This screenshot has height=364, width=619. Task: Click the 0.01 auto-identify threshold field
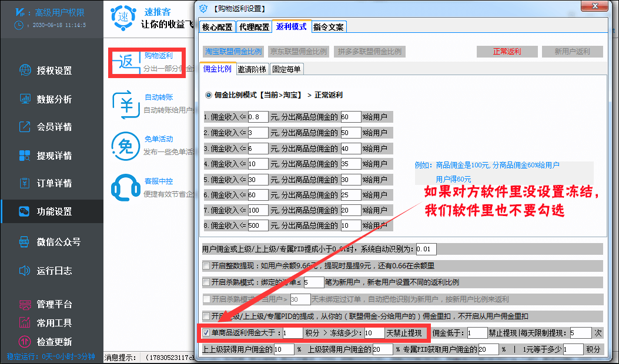pos(426,249)
